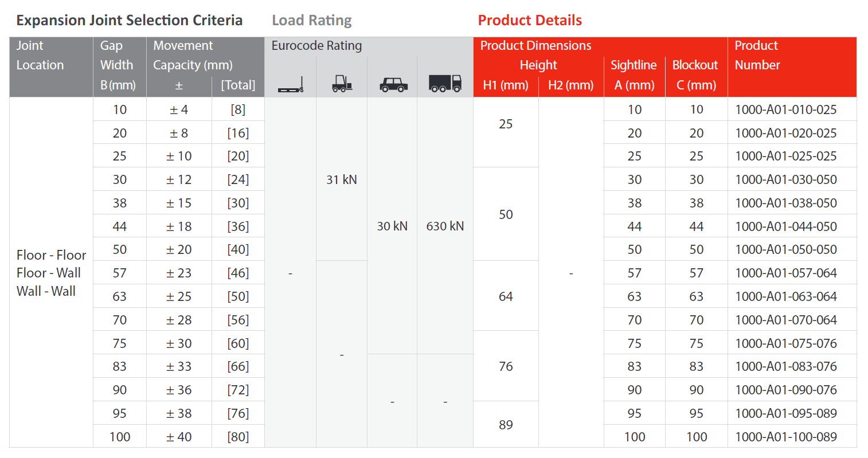Click the 30 kN car rating cell
Image resolution: width=868 pixels, height=458 pixels.
(392, 226)
